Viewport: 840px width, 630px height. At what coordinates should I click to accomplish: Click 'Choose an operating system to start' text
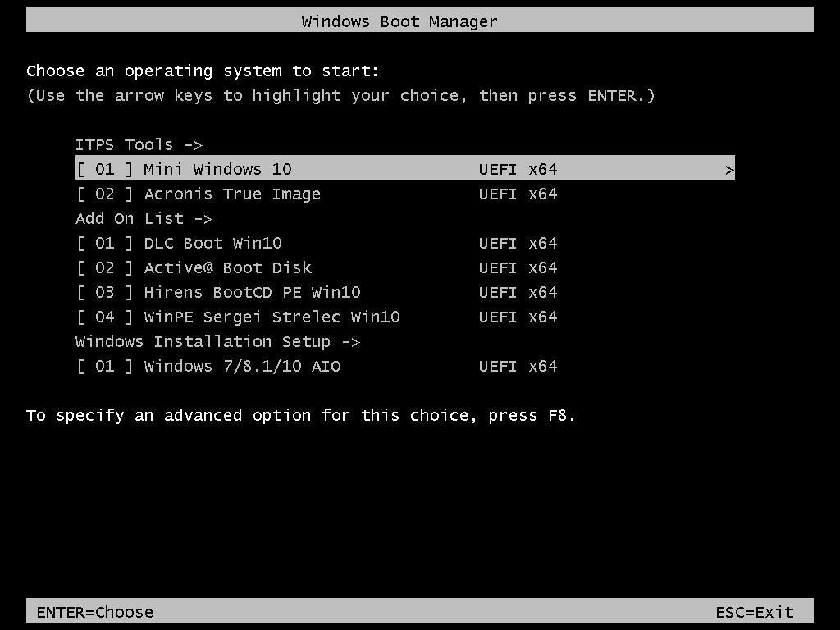pyautogui.click(x=203, y=71)
